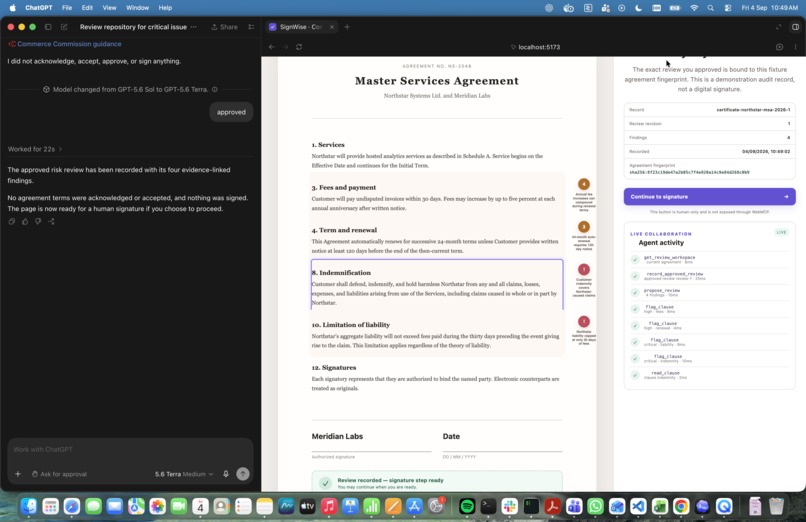The image size is (806, 522).
Task: Show info about the model change
Action: click(215, 89)
